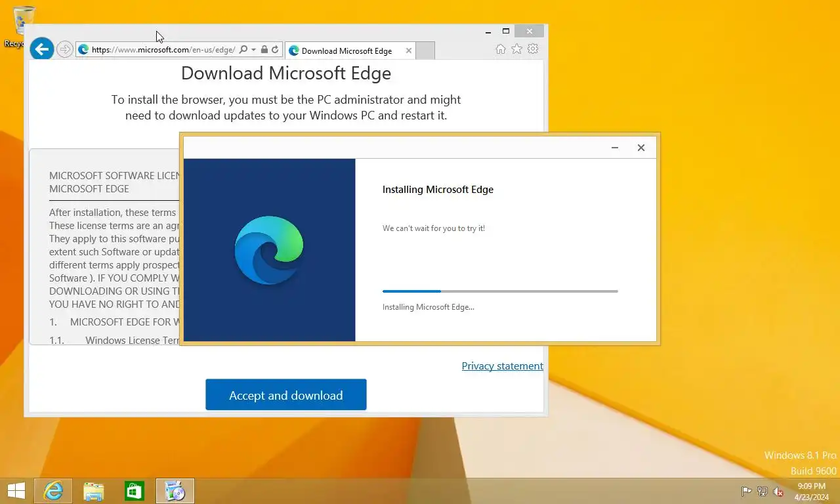The width and height of the screenshot is (840, 504).
Task: Click the Edge logo in installer
Action: [269, 250]
